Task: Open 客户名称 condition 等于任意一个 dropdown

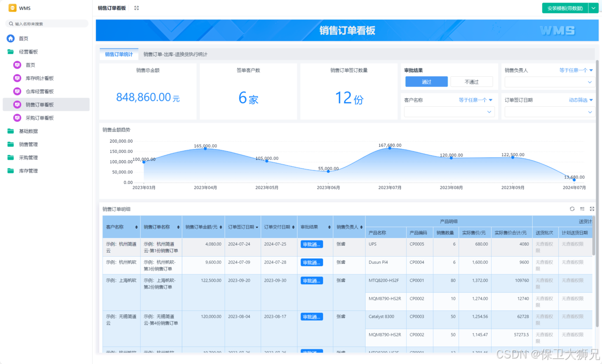Action: tap(476, 100)
